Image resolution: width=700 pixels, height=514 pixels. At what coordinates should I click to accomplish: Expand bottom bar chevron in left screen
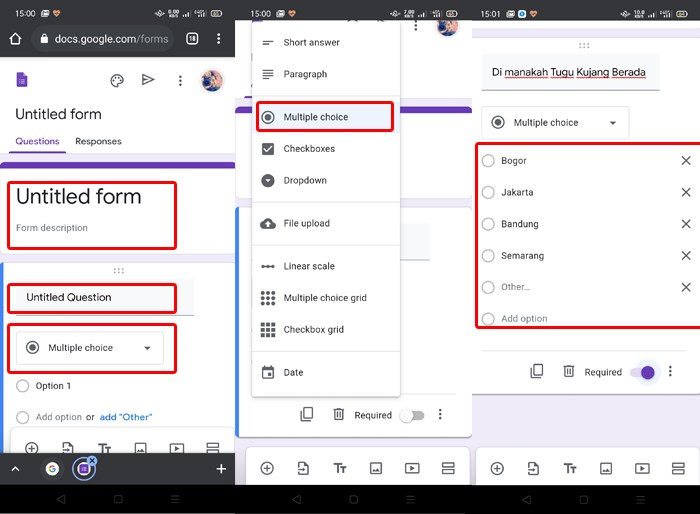16,469
